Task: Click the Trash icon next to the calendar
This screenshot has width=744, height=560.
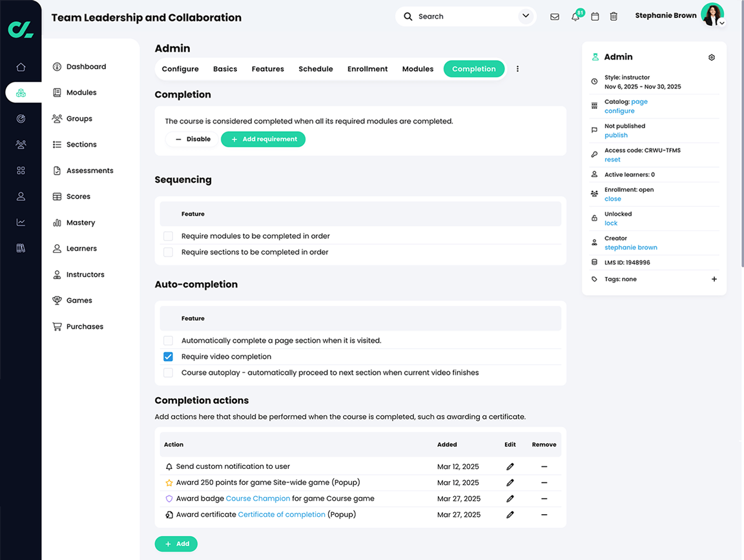Action: pyautogui.click(x=614, y=16)
